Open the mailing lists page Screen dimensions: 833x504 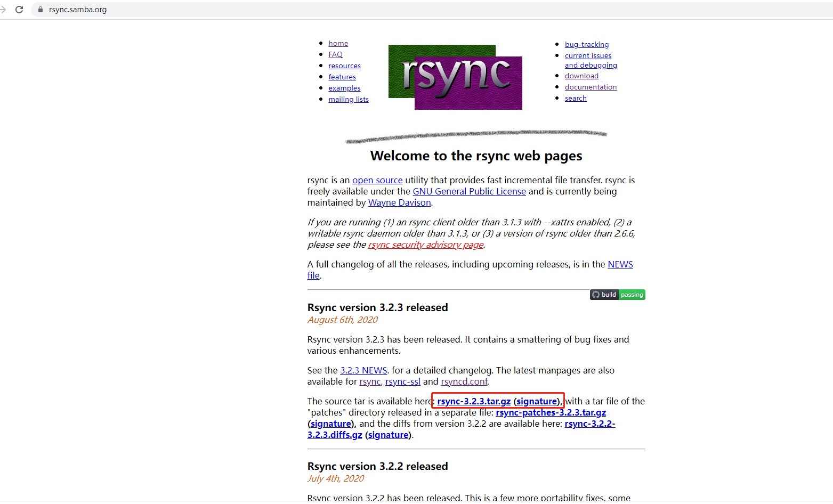(x=349, y=99)
